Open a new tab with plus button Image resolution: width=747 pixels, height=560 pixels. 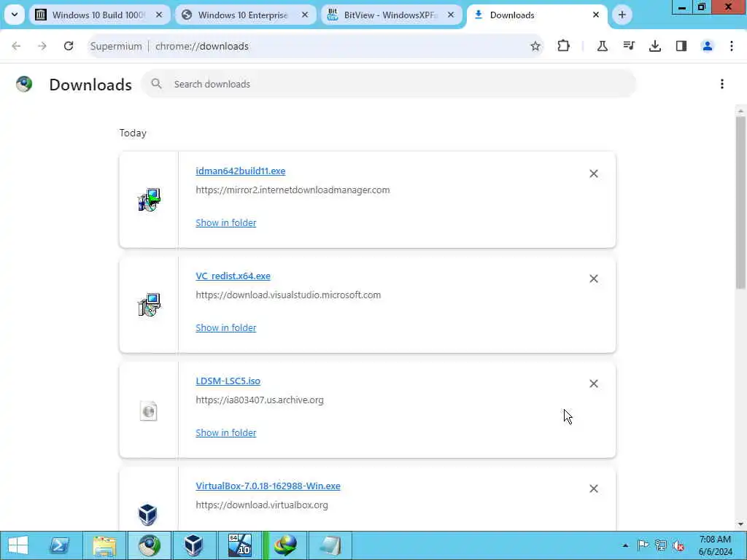[622, 15]
